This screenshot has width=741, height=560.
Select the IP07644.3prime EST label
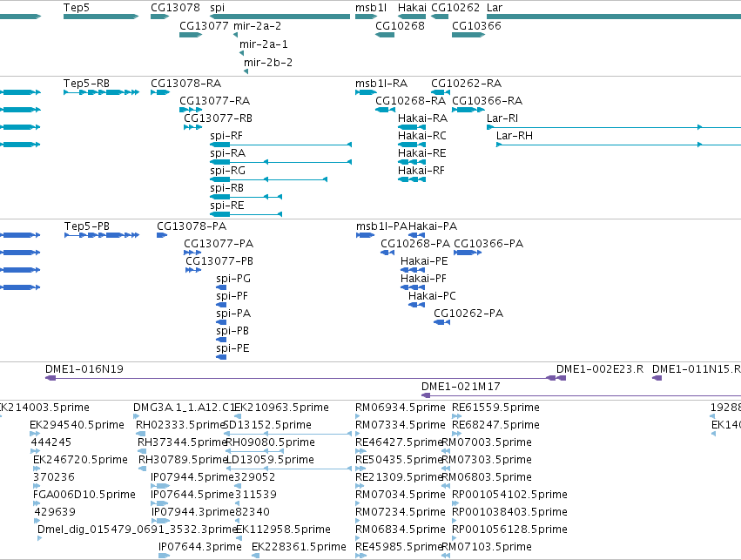tap(200, 547)
